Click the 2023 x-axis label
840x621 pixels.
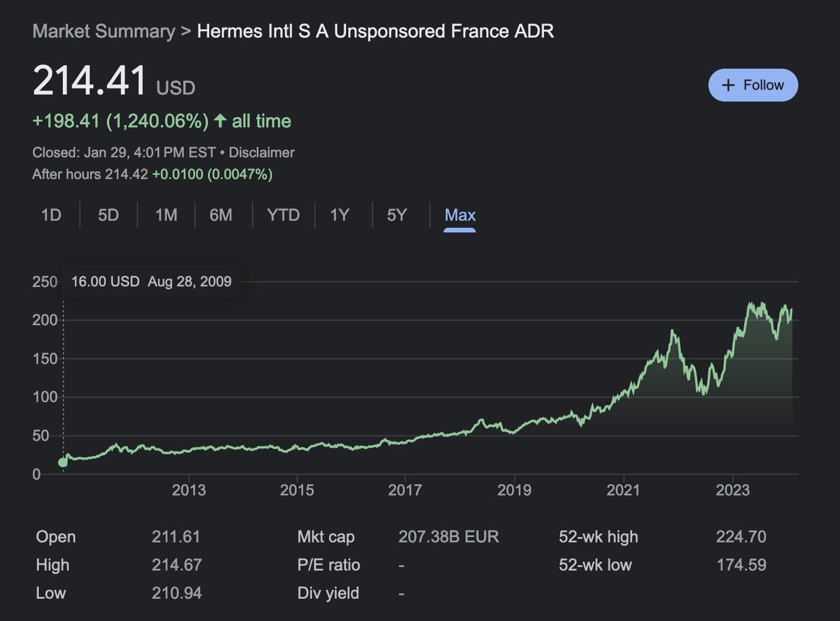coord(733,490)
